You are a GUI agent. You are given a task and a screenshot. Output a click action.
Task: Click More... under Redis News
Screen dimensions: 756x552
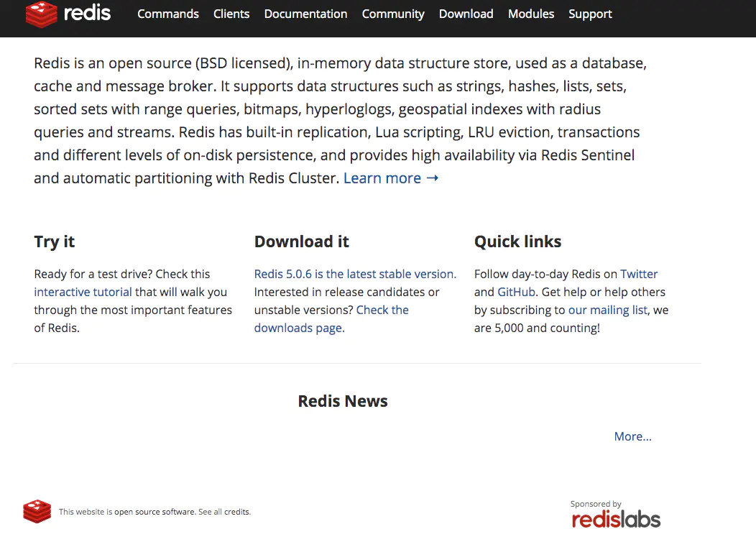coord(632,436)
